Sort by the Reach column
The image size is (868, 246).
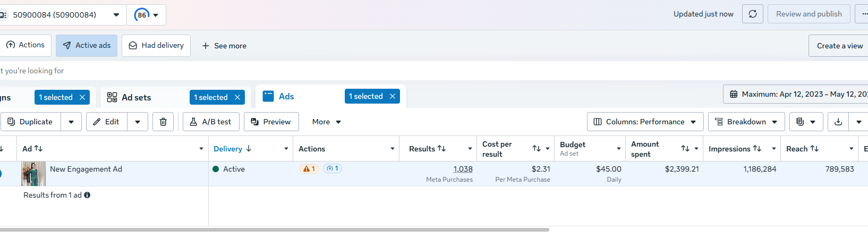coord(802,149)
